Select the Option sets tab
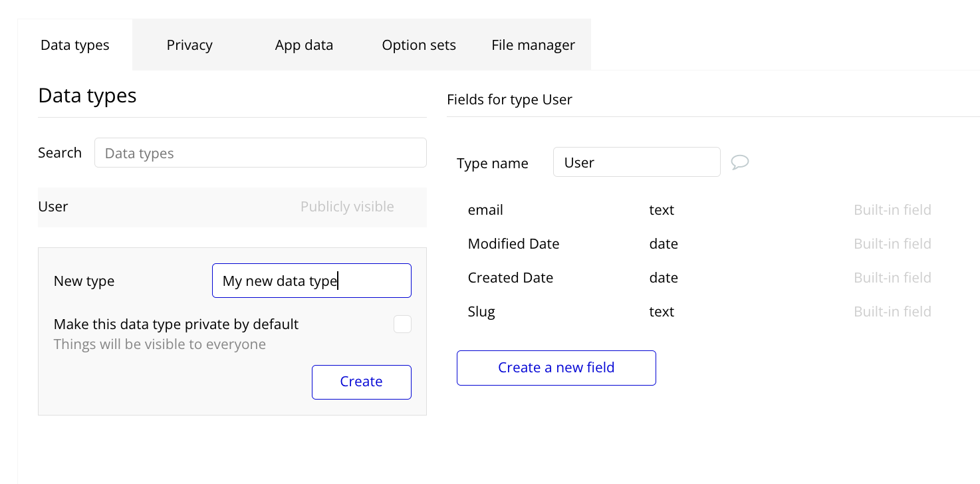The image size is (980, 484). pos(419,45)
